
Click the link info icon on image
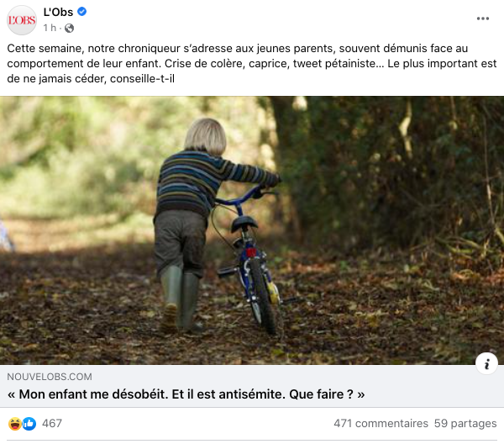click(486, 363)
